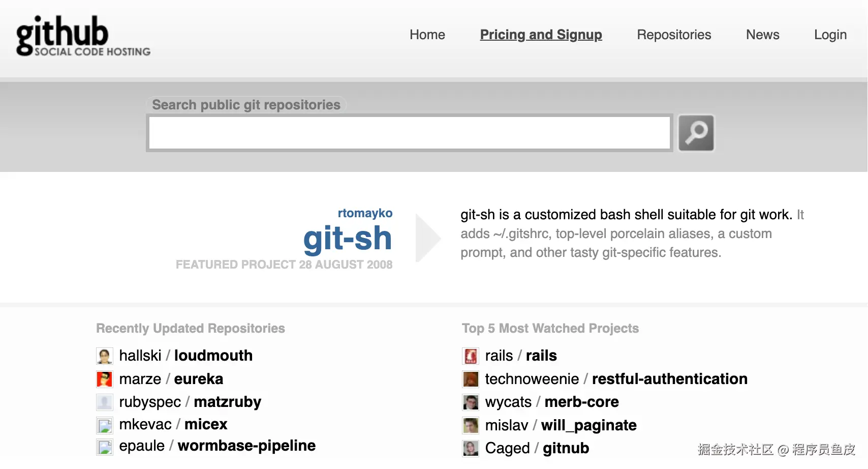Click technoweenie's avatar icon
This screenshot has height=469, width=868.
click(471, 379)
